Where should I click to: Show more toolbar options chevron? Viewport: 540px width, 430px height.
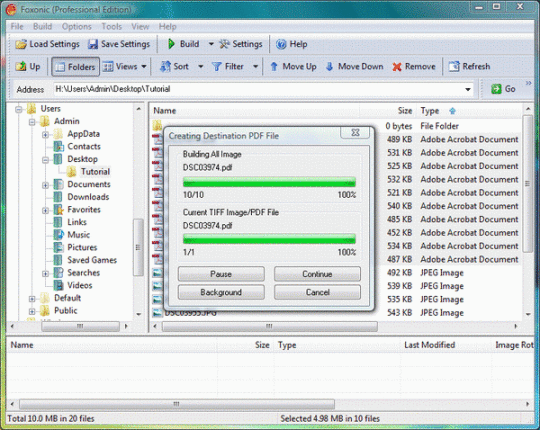pyautogui.click(x=528, y=83)
